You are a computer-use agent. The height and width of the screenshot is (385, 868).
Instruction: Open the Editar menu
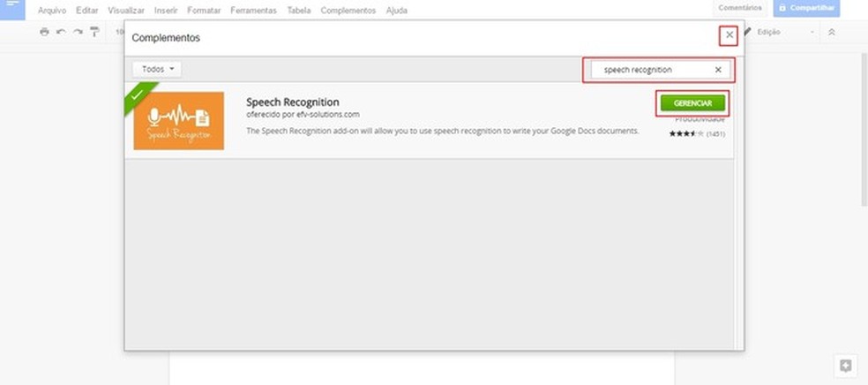point(87,11)
